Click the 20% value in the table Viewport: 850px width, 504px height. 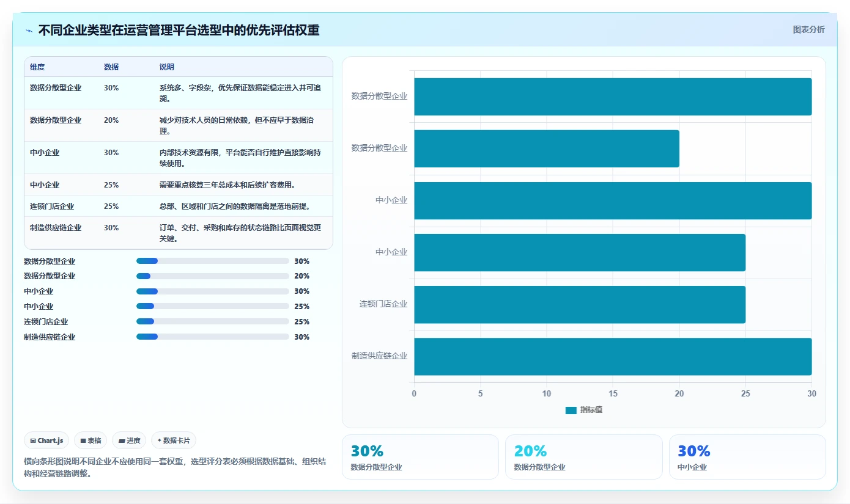[x=111, y=120]
